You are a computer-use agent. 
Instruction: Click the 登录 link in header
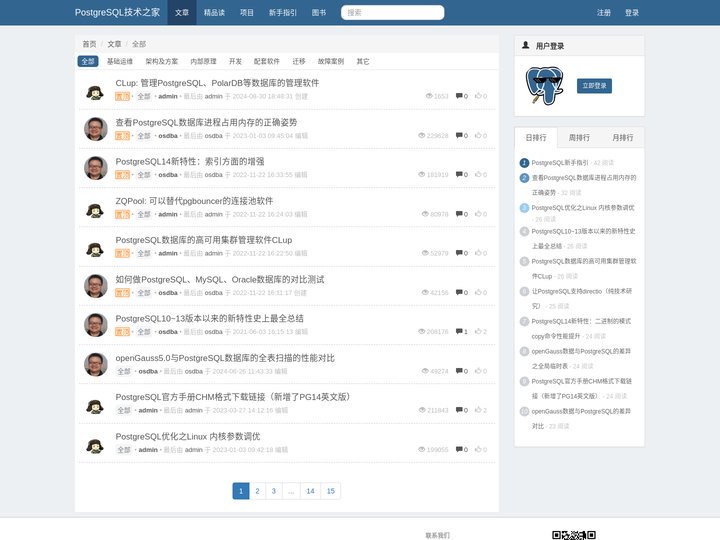(632, 13)
